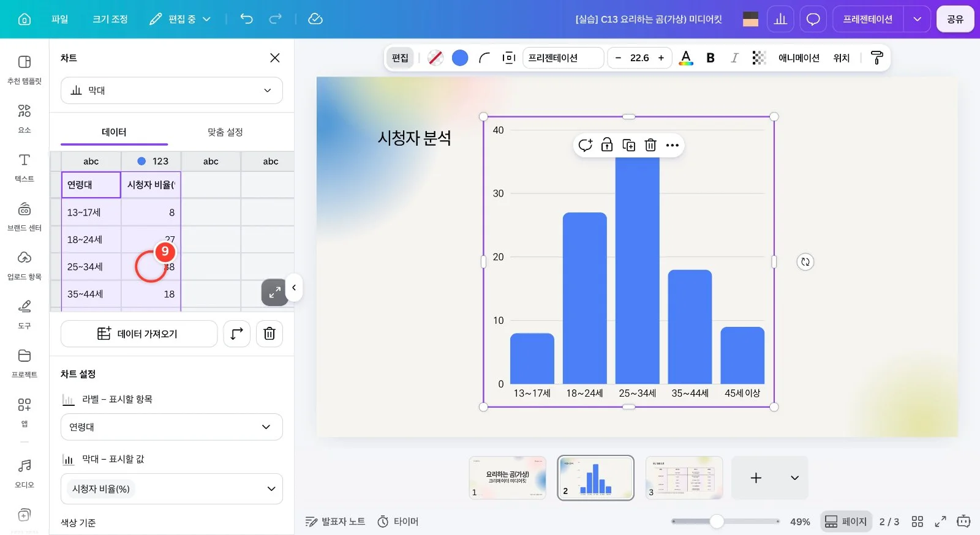980x535 pixels.
Task: Click the Presentation (프레젠테이션) button
Action: (868, 19)
